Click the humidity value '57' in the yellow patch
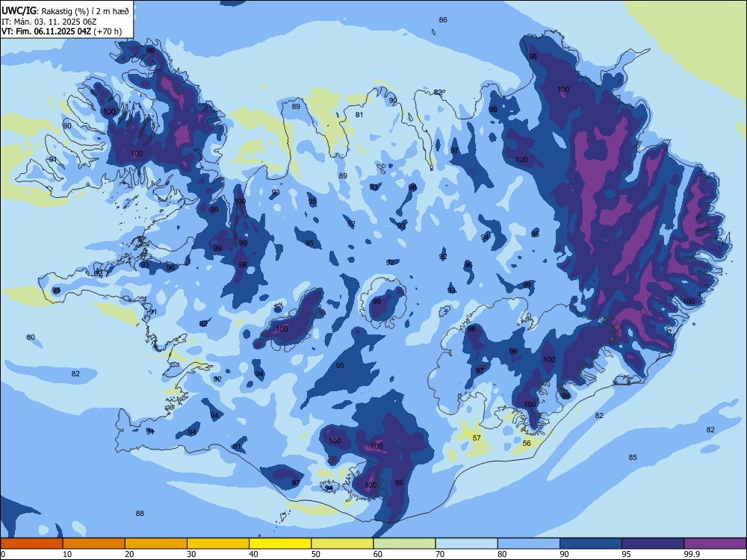The image size is (747, 560). 477,438
